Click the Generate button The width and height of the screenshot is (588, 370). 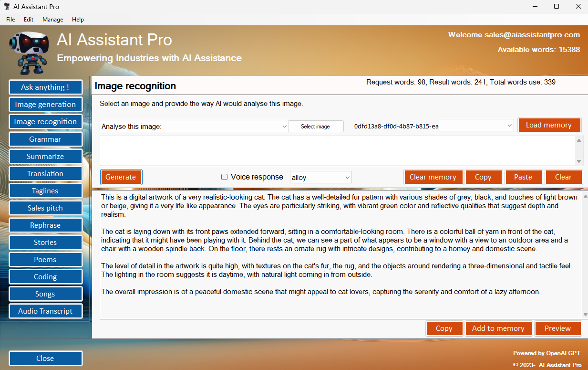click(121, 177)
